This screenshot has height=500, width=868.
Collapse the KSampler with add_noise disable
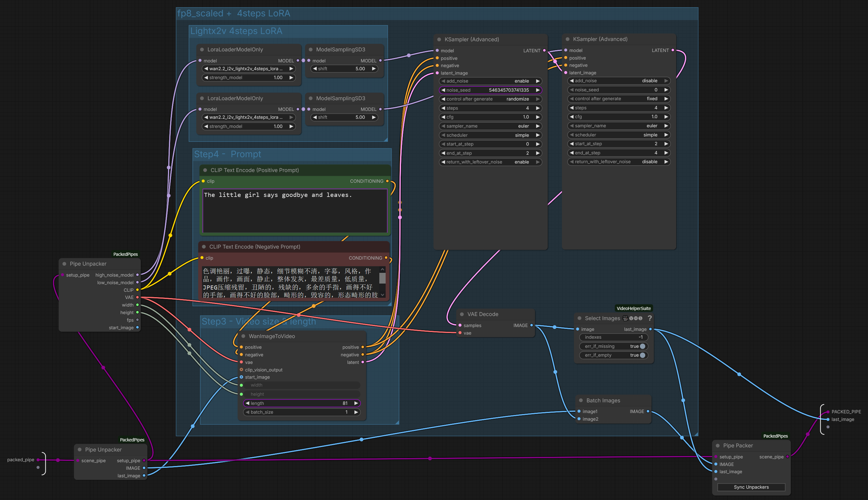coord(567,39)
